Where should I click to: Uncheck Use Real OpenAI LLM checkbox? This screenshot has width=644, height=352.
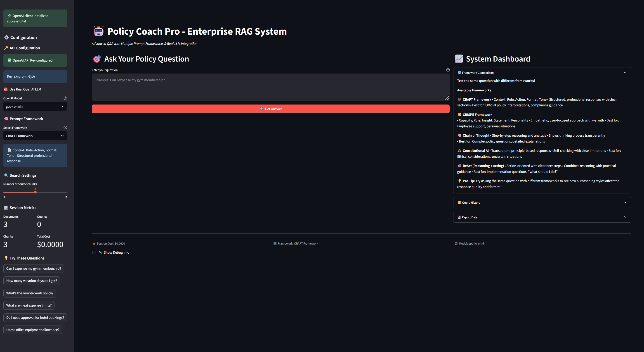[5, 89]
